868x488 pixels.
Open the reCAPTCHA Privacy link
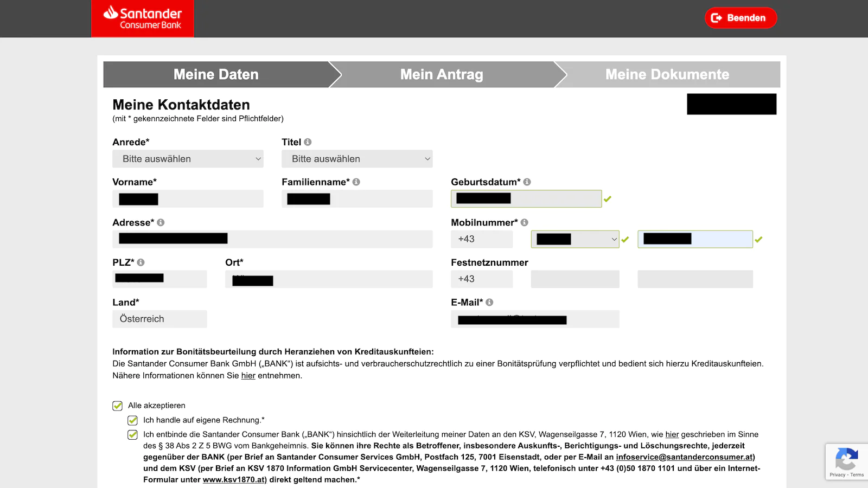pyautogui.click(x=837, y=475)
